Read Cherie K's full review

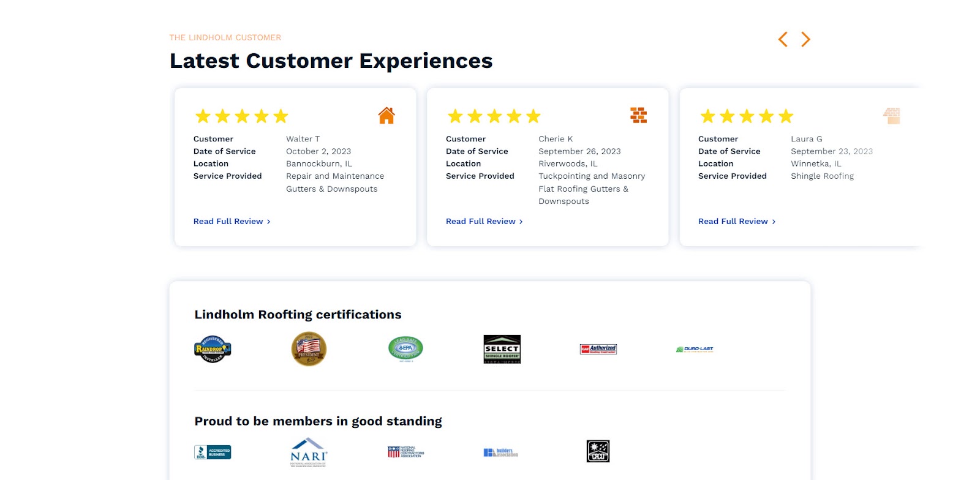(x=484, y=222)
